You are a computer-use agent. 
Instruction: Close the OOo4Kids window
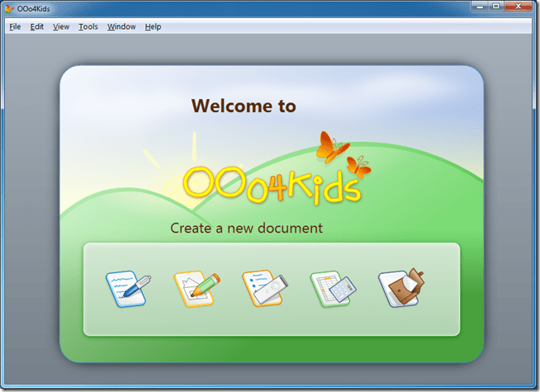pos(520,7)
